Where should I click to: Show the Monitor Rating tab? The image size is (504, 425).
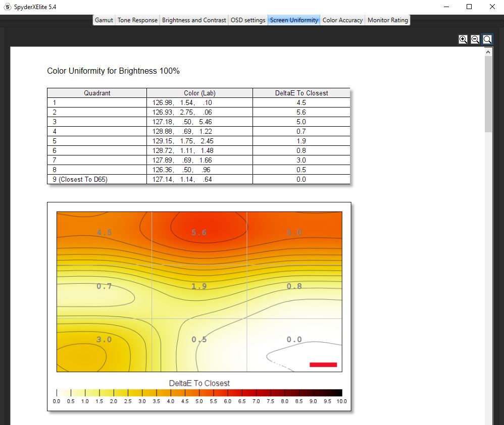point(387,20)
